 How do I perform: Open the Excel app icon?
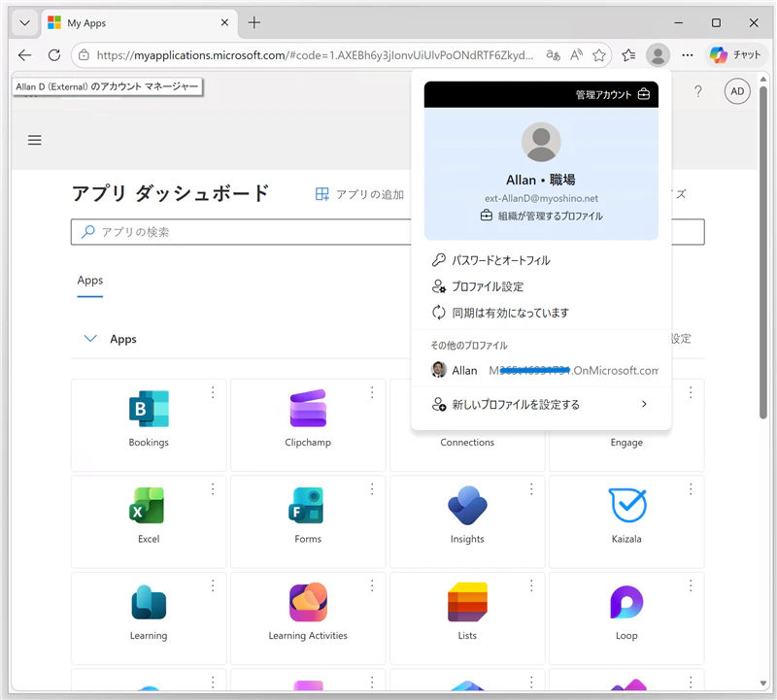[x=147, y=505]
